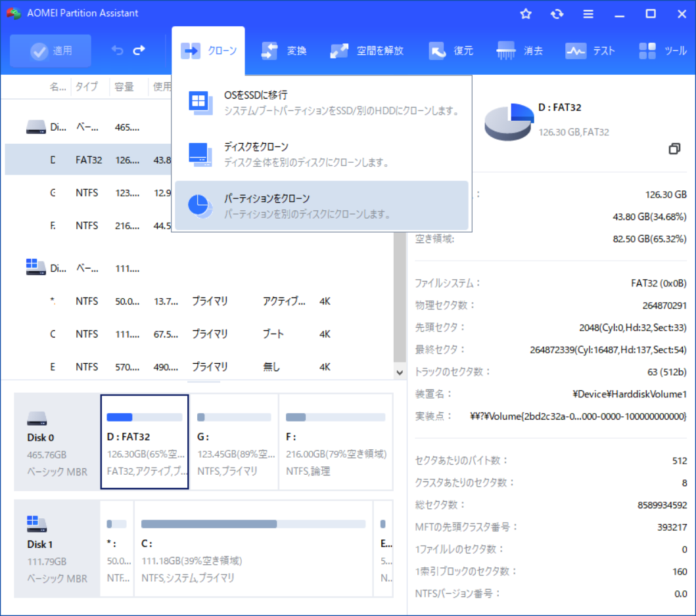Undo the last operation
This screenshot has height=616, width=696.
coord(117,51)
